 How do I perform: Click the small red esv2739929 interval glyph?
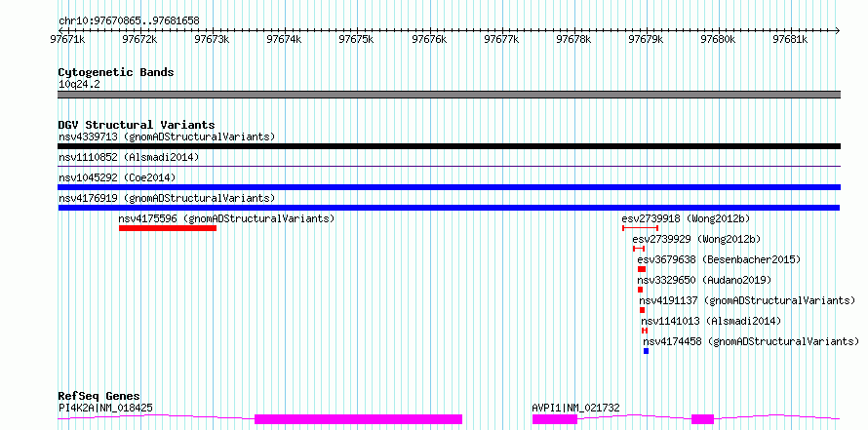click(x=639, y=249)
